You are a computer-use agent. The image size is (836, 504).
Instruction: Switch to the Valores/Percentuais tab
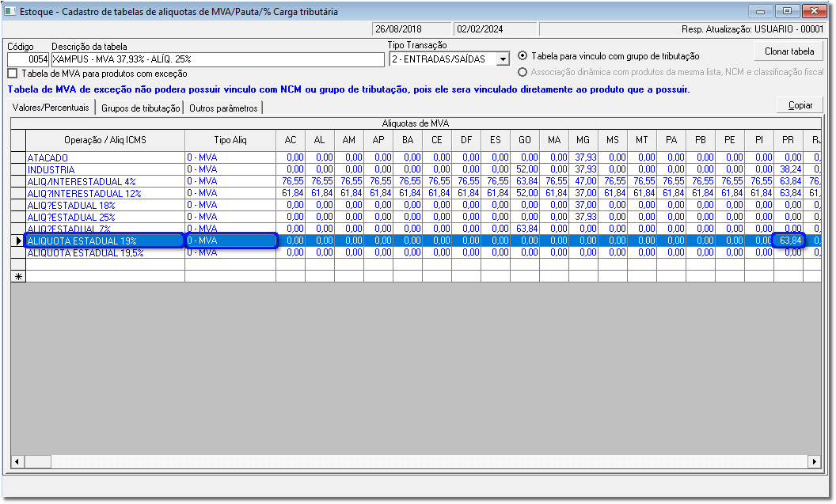tap(51, 108)
